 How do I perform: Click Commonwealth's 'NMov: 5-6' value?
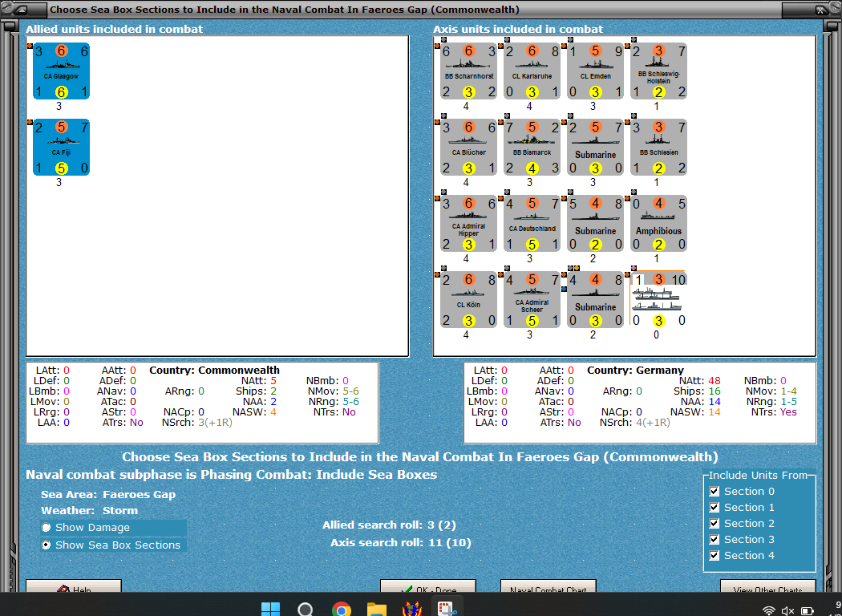tap(334, 391)
